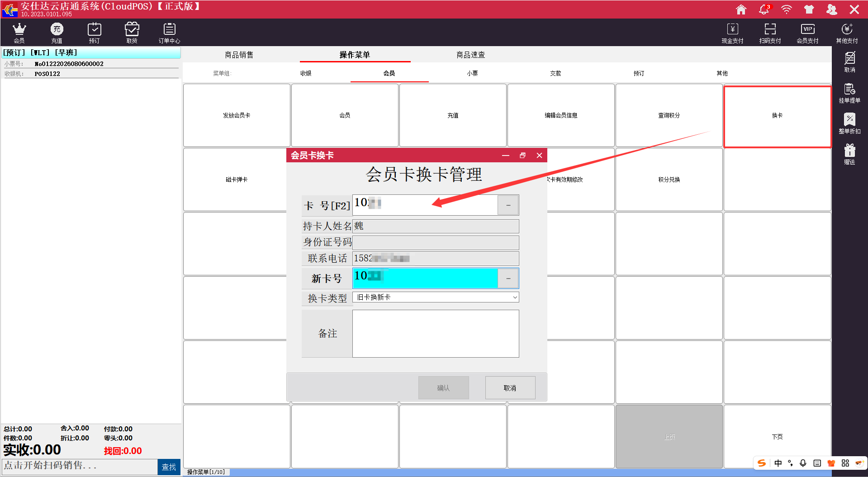Select 其他 menu group
This screenshot has height=477, width=868.
[722, 73]
